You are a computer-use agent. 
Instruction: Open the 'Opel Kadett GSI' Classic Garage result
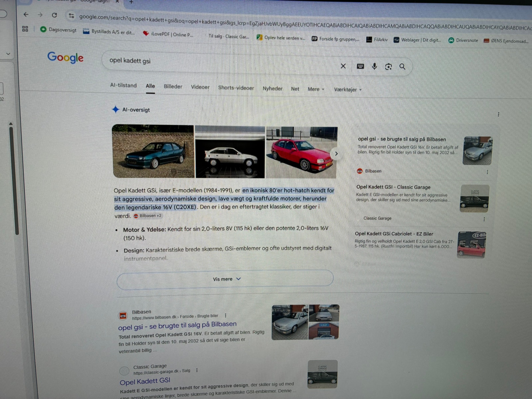tap(145, 381)
